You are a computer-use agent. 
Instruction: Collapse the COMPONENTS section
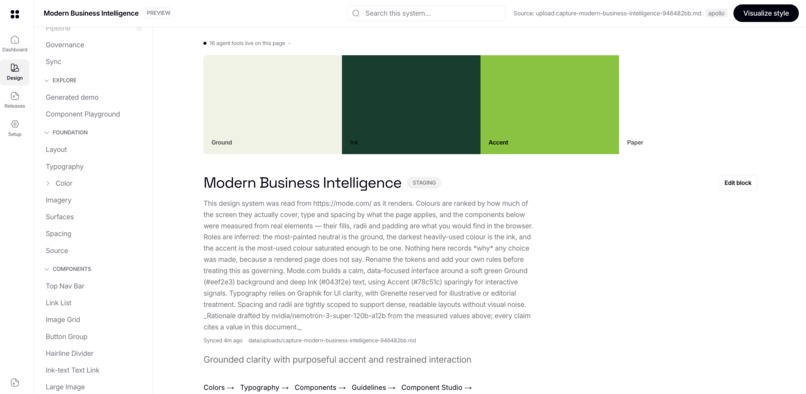(47, 269)
